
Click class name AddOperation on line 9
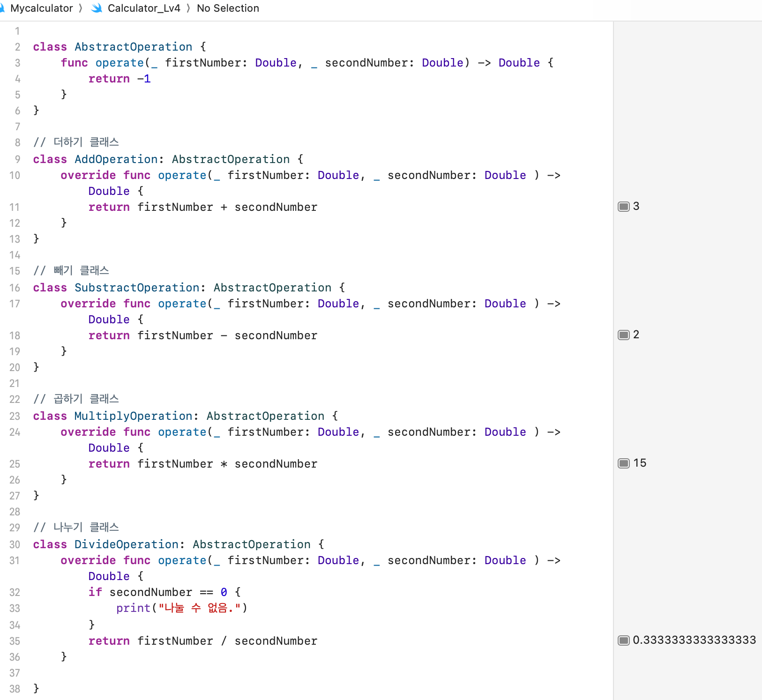[116, 159]
